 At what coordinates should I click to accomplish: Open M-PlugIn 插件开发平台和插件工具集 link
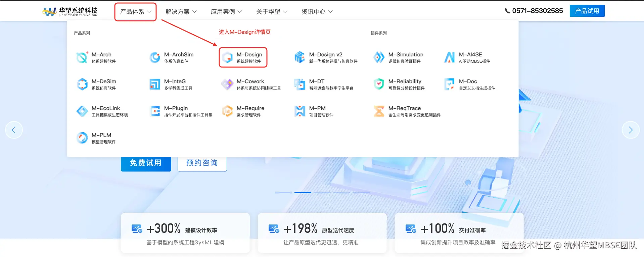(181, 111)
